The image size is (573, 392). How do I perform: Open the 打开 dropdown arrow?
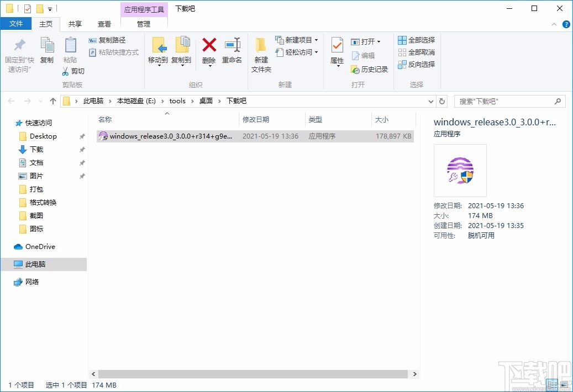click(x=379, y=41)
